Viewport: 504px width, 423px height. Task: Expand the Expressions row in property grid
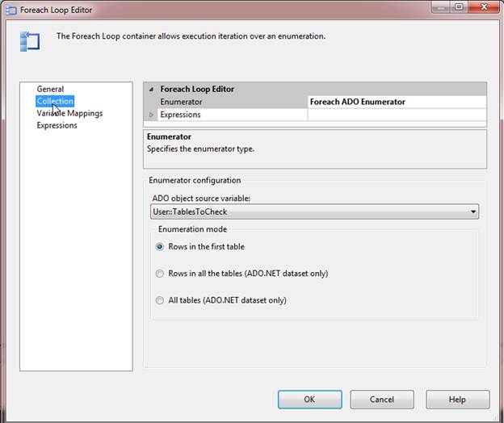[x=151, y=115]
